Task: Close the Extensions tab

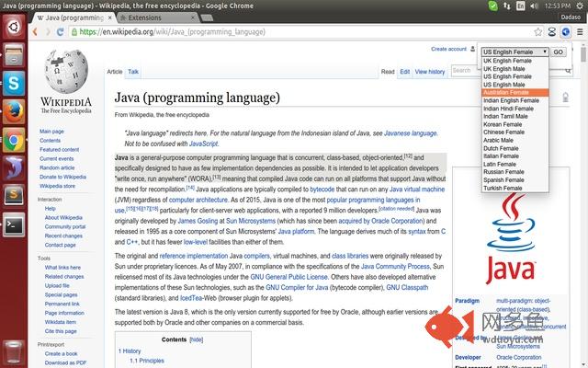Action: tap(193, 17)
